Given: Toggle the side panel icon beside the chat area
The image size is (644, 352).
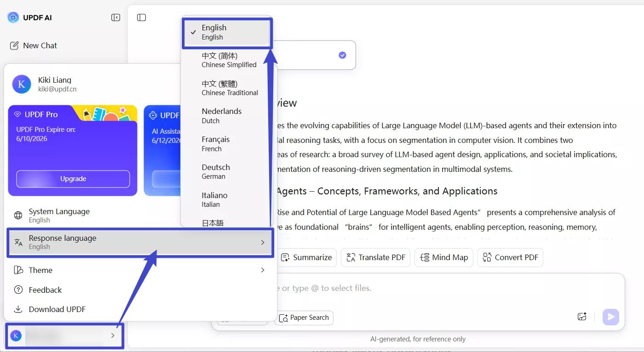Looking at the screenshot, I should point(141,17).
